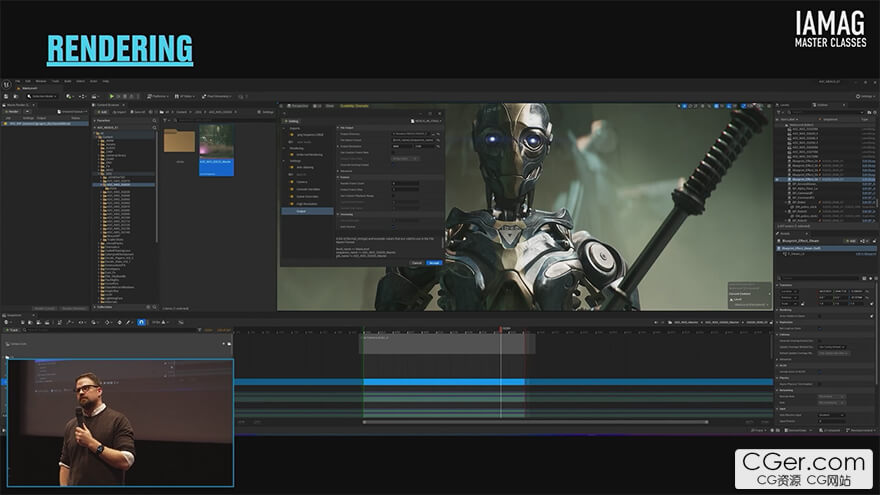Toggle the Auto Version checkbox

[x=393, y=227]
